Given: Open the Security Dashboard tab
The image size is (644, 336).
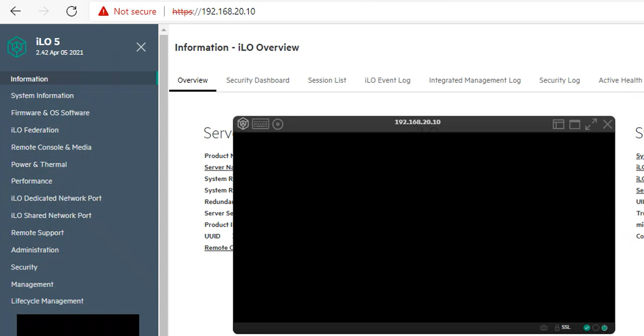Looking at the screenshot, I should click(257, 80).
